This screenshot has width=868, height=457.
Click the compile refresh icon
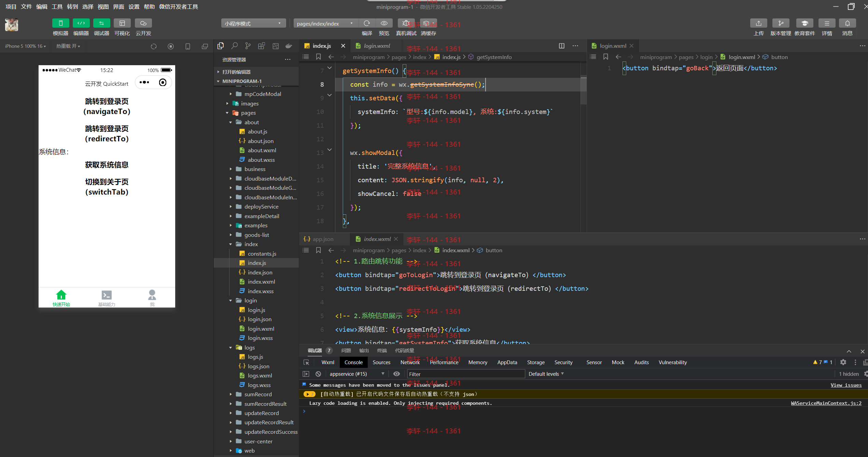[367, 23]
